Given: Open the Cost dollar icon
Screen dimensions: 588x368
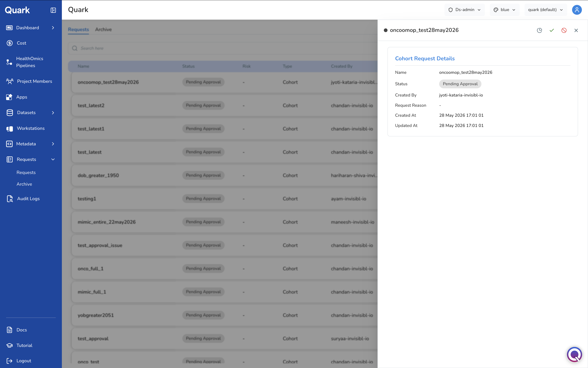Looking at the screenshot, I should click(x=9, y=43).
